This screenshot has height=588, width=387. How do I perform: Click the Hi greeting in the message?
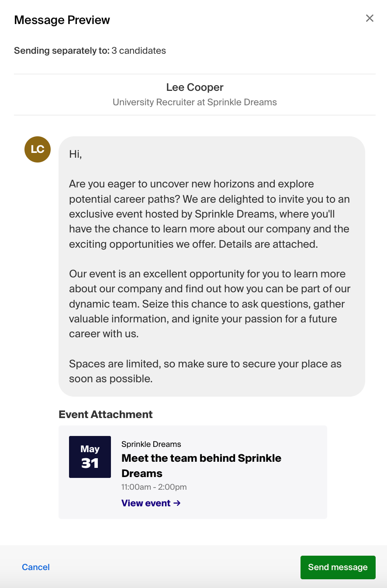coord(76,154)
